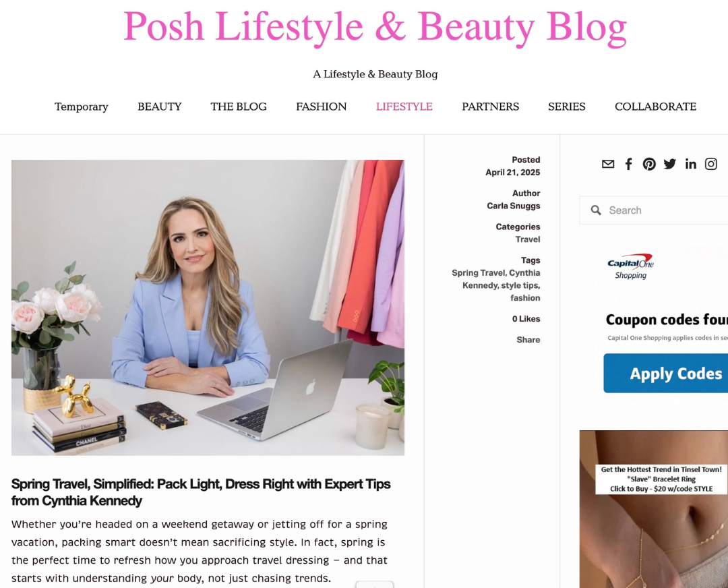728x588 pixels.
Task: Click the featured photo of woman at desk
Action: tap(208, 307)
